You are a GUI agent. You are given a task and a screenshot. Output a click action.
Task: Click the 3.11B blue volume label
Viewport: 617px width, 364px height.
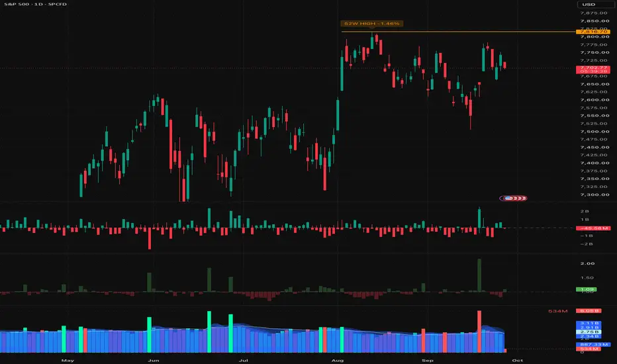589,323
